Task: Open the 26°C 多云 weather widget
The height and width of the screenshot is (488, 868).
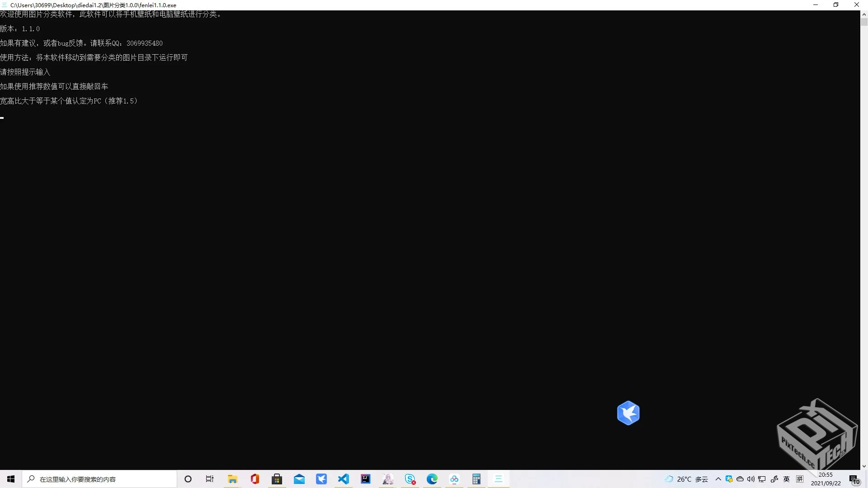Action: (x=686, y=479)
